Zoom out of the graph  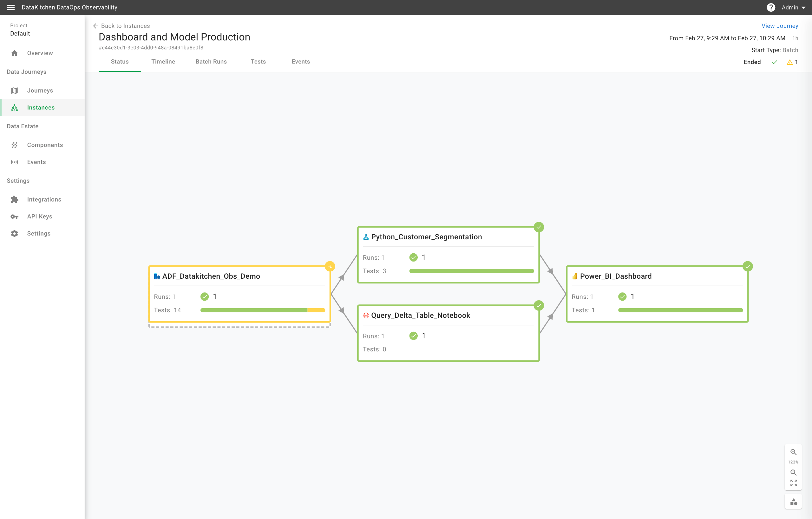tap(793, 472)
